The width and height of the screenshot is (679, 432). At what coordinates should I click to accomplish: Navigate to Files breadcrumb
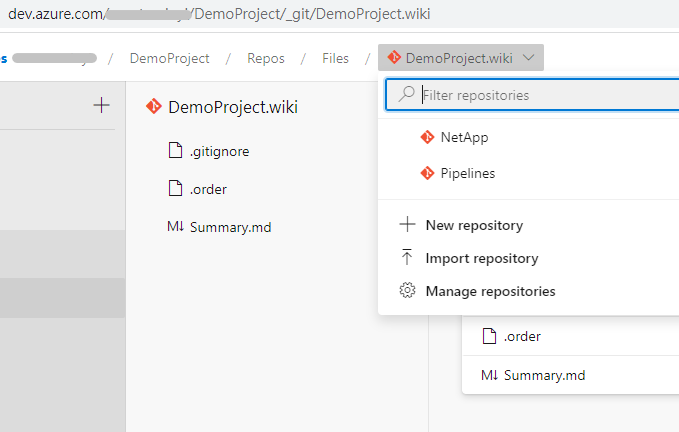335,58
